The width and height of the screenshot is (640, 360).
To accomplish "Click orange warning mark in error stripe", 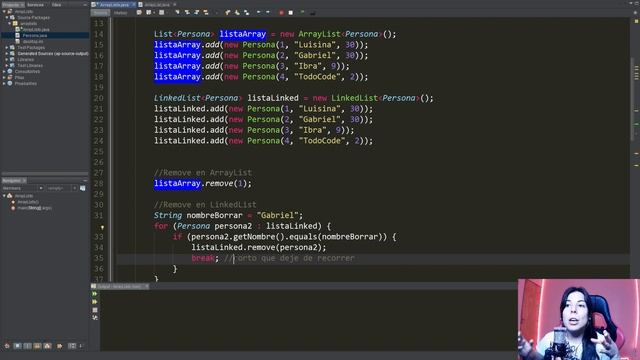I will coord(636,153).
